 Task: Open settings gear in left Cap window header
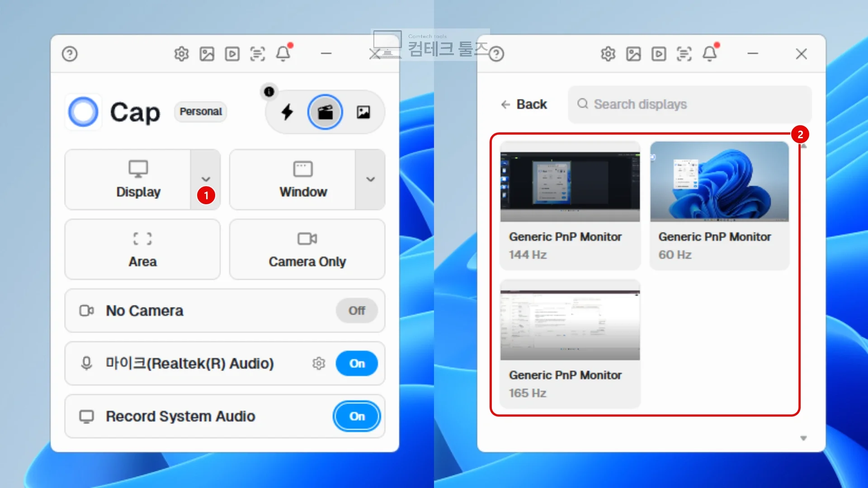point(181,54)
